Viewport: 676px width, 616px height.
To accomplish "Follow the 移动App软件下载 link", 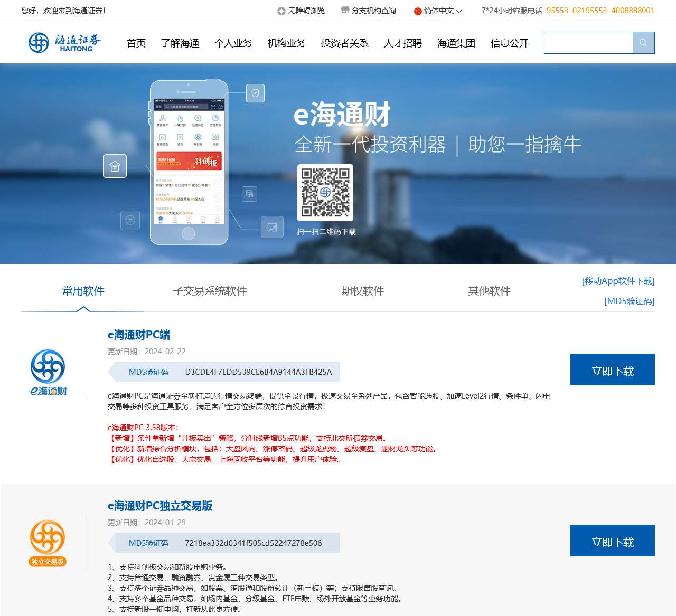I will pyautogui.click(x=618, y=281).
